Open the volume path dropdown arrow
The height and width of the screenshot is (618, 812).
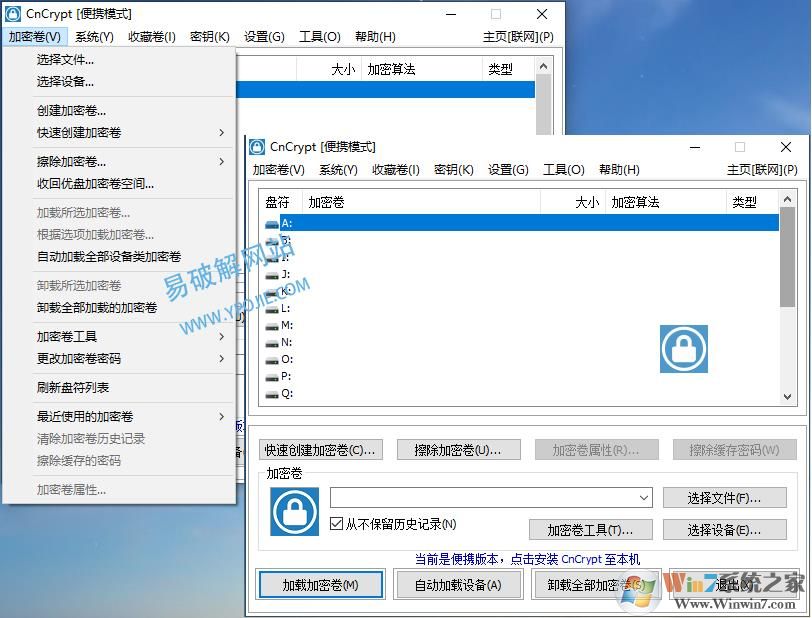(x=643, y=498)
